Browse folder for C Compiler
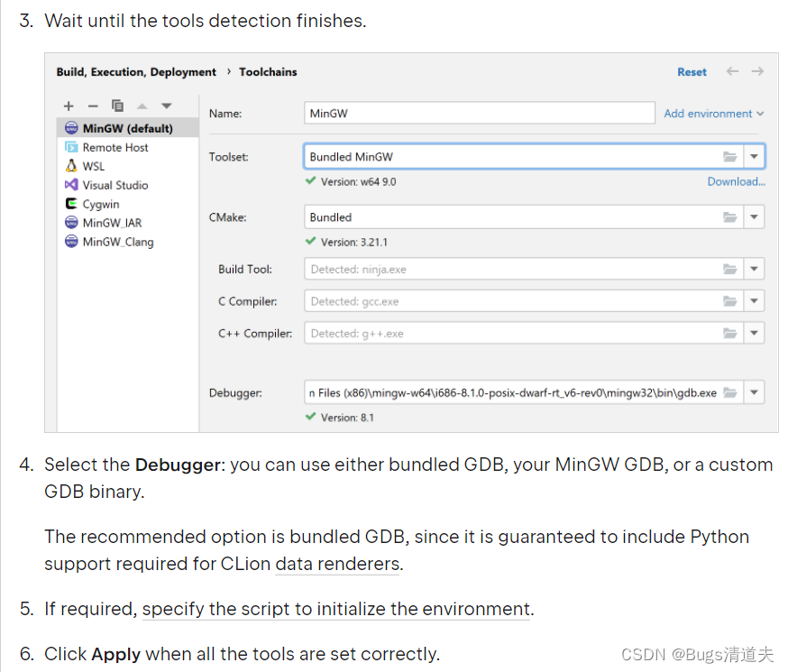788x672 pixels. 729,301
